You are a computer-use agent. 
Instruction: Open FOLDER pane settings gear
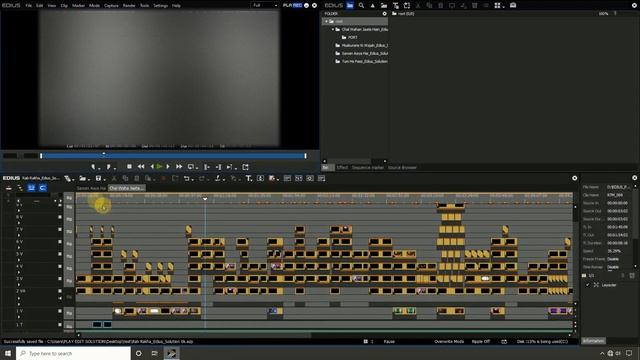coord(384,13)
